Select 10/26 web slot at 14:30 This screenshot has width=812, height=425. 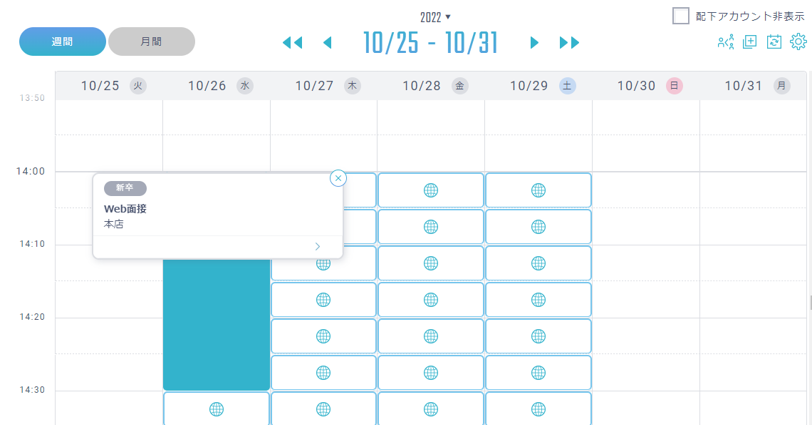pos(216,409)
